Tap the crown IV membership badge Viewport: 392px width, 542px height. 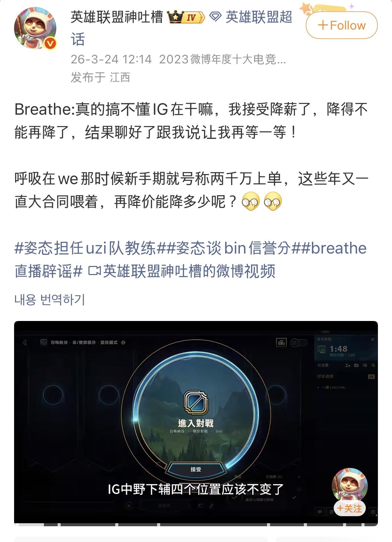[186, 17]
